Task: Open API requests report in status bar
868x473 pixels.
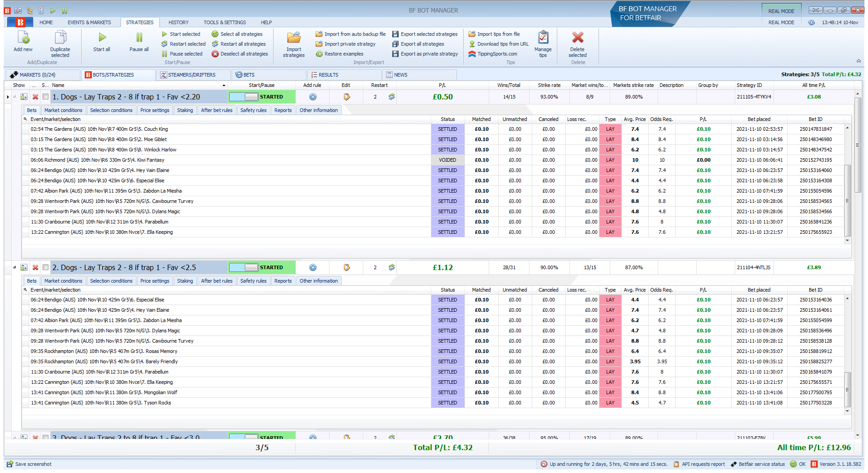Action: [699, 464]
